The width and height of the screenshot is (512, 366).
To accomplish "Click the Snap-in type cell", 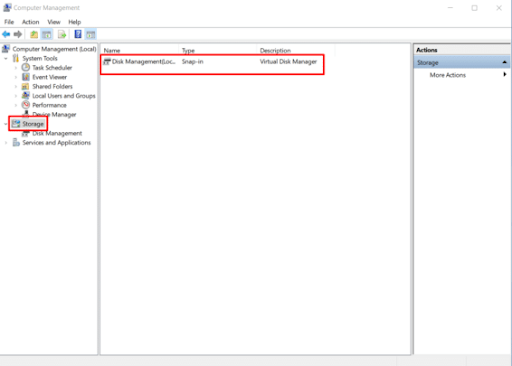I will point(192,62).
